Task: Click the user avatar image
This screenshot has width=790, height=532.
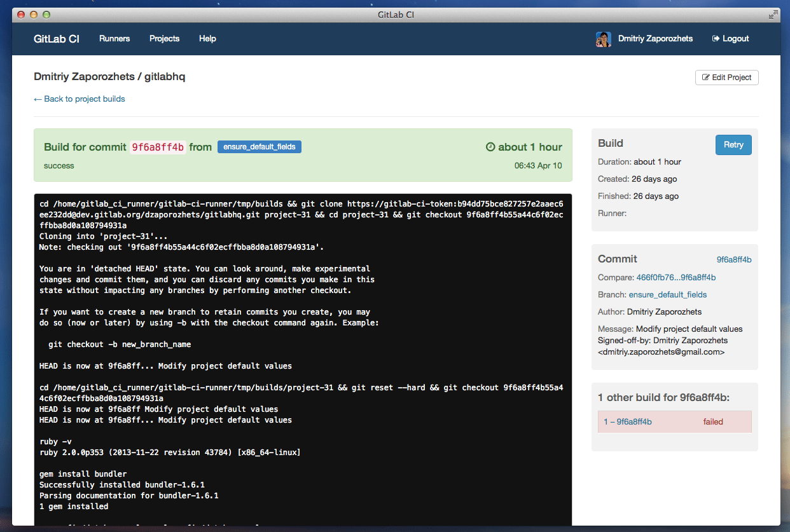Action: click(x=603, y=39)
